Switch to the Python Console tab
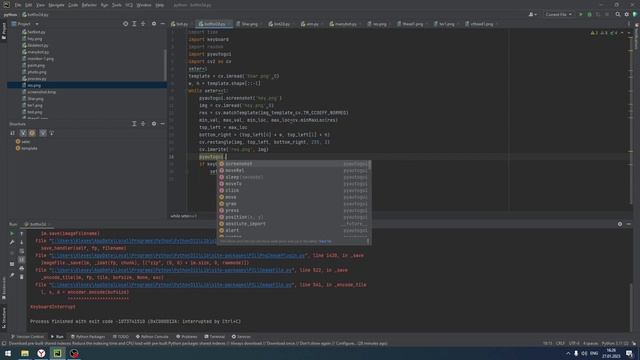Viewport: 640px width, 360px height. [x=152, y=337]
